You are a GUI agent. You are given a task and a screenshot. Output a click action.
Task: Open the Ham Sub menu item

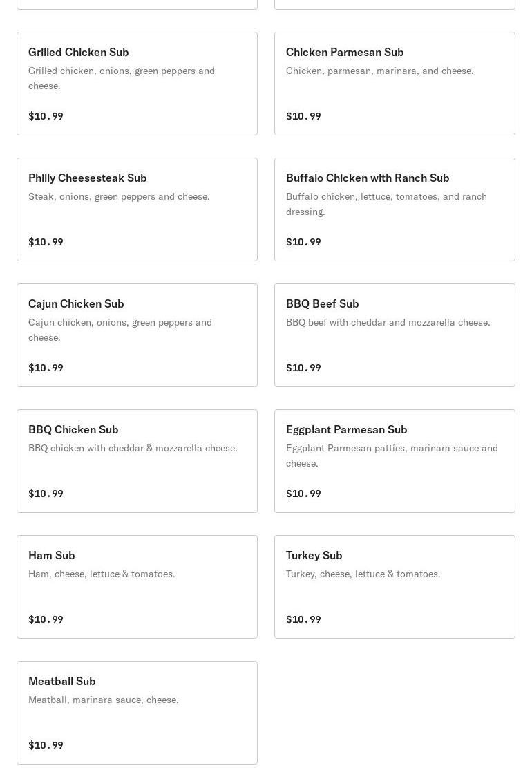pos(137,587)
